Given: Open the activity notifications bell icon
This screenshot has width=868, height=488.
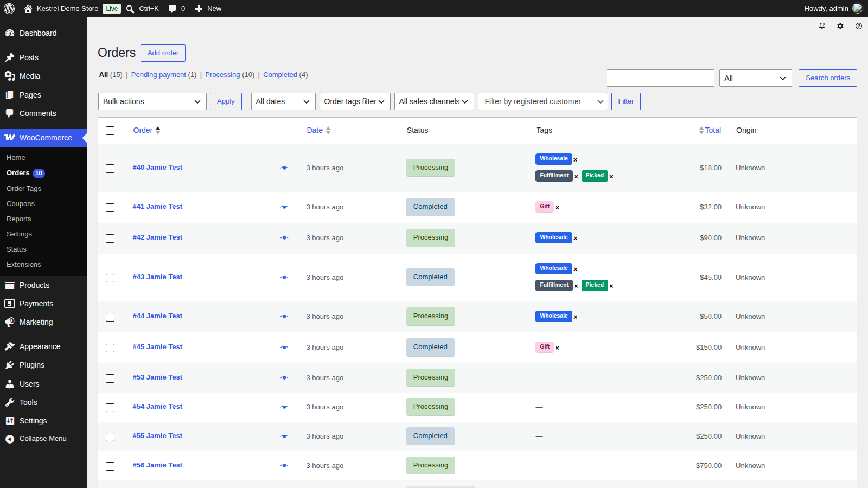Looking at the screenshot, I should point(822,26).
